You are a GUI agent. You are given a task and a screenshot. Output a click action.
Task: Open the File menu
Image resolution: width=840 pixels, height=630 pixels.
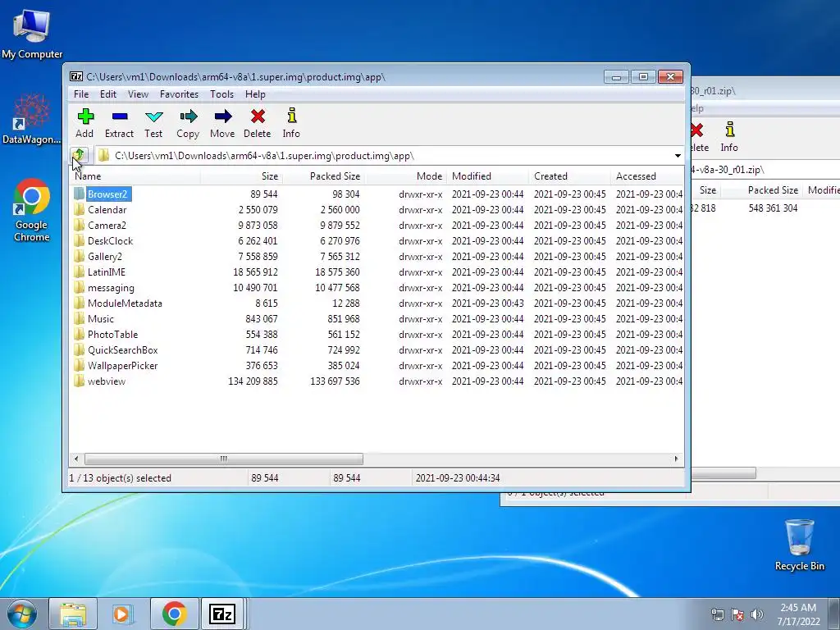pos(81,94)
